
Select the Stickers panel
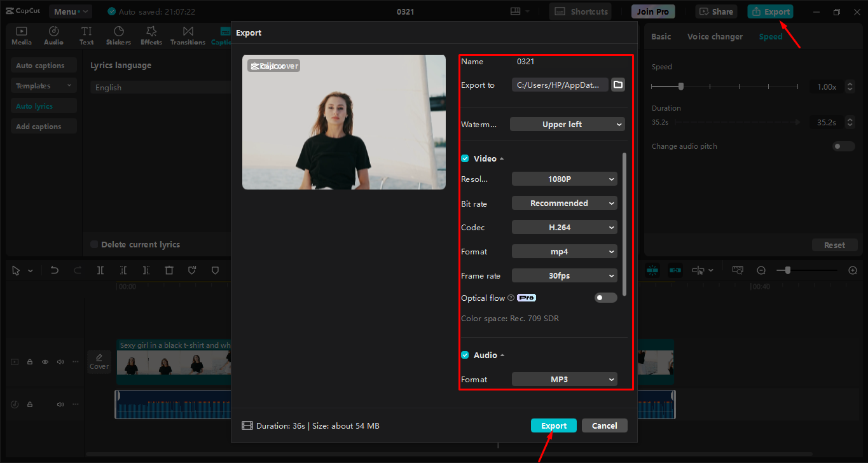pos(118,34)
